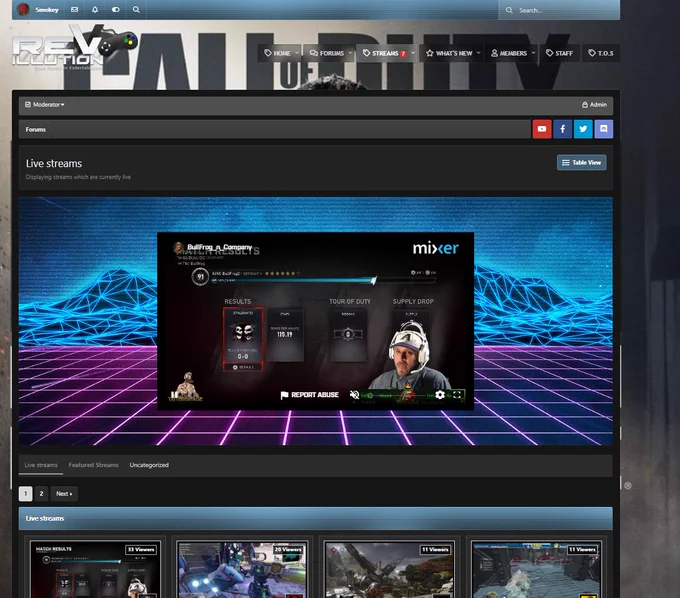Expand the MEMBERS dropdown arrow
The width and height of the screenshot is (680, 598).
click(x=533, y=53)
